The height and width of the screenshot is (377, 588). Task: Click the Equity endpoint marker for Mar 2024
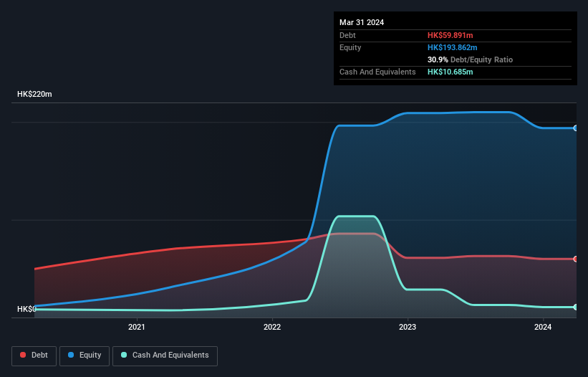click(x=576, y=128)
